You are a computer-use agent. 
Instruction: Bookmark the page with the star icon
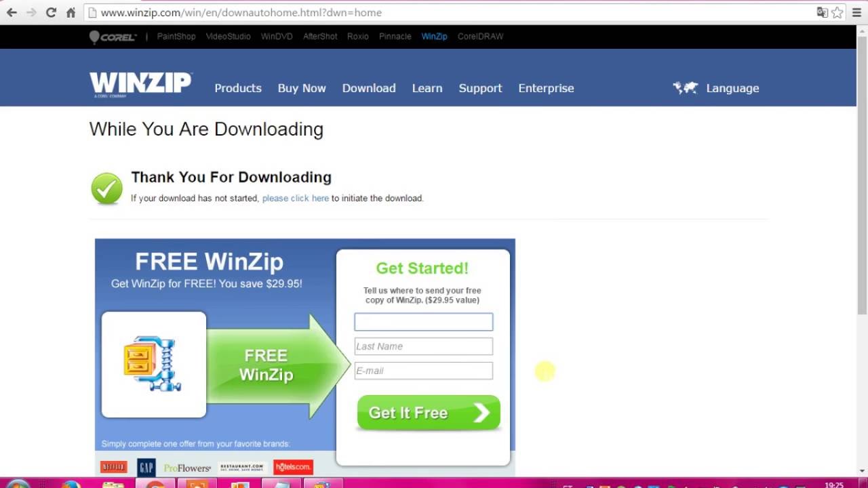point(837,12)
